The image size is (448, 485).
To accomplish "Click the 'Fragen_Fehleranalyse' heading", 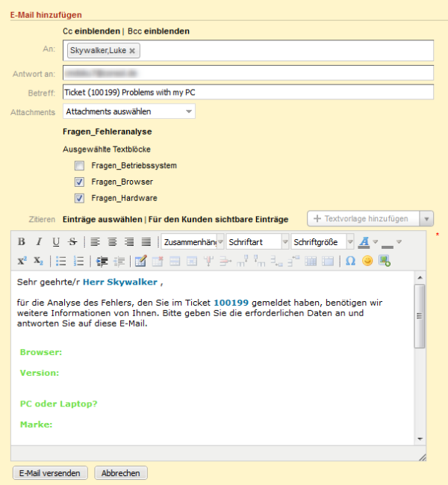I will coord(108,132).
